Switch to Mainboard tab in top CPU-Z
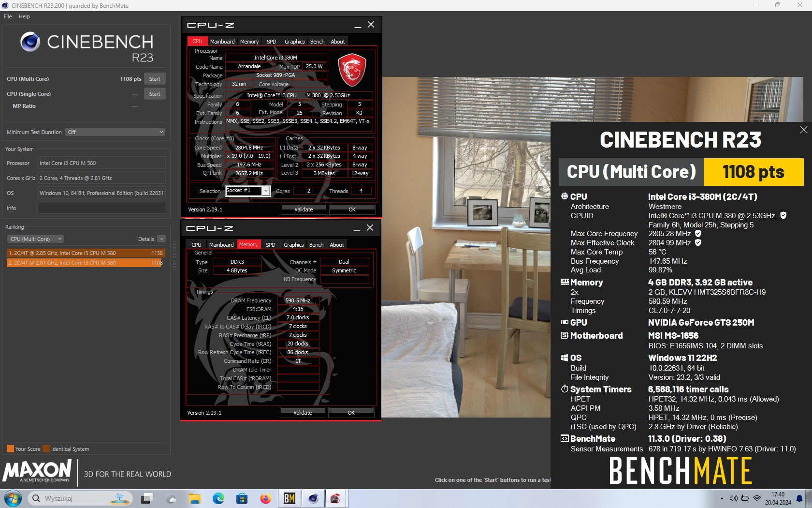Image resolution: width=812 pixels, height=508 pixels. (222, 42)
